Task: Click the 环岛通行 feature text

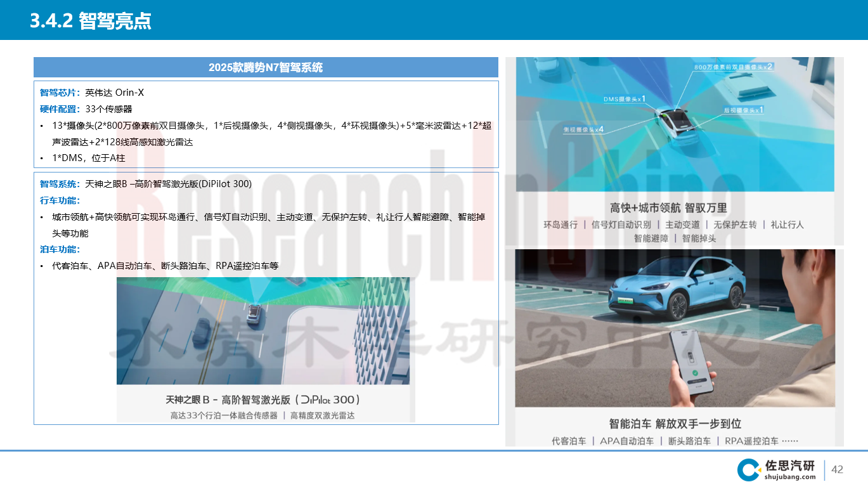Action: click(x=560, y=225)
